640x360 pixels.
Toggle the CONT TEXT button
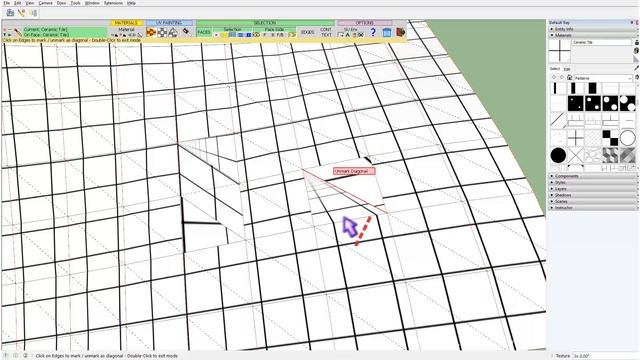pyautogui.click(x=326, y=32)
